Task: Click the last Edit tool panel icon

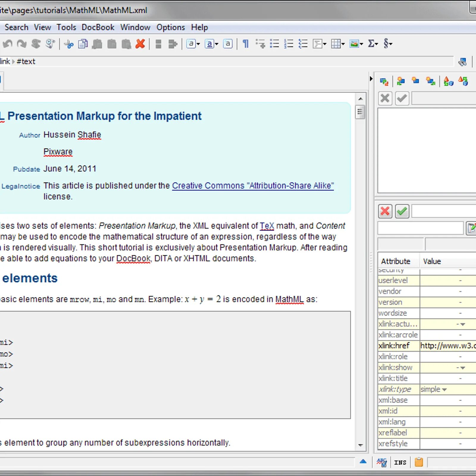Action: [x=463, y=81]
